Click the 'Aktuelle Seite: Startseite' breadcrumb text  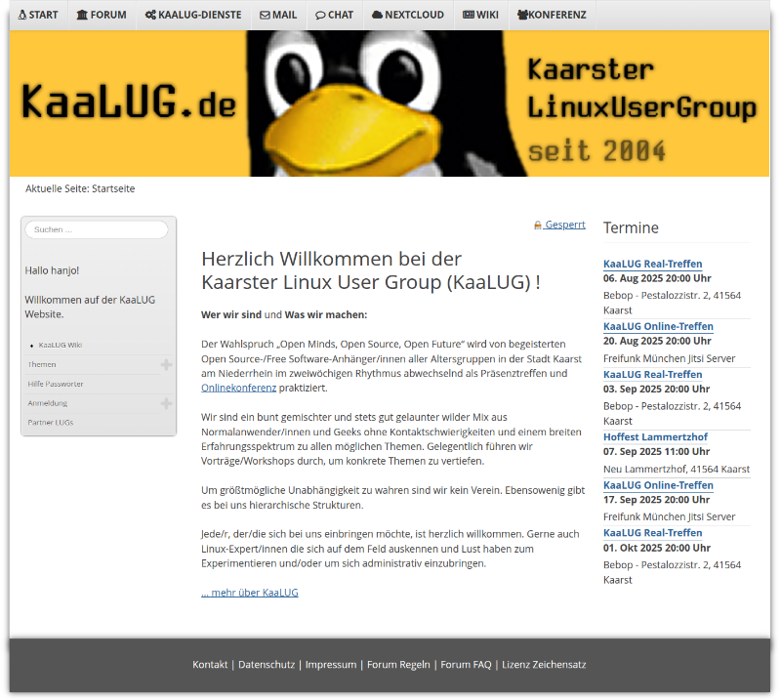(80, 188)
